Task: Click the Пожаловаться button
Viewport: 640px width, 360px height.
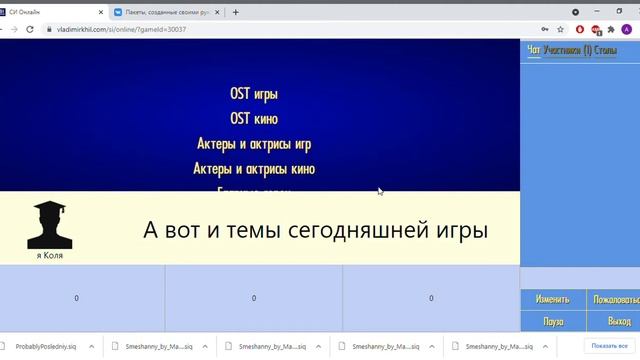Action: pyautogui.click(x=613, y=300)
